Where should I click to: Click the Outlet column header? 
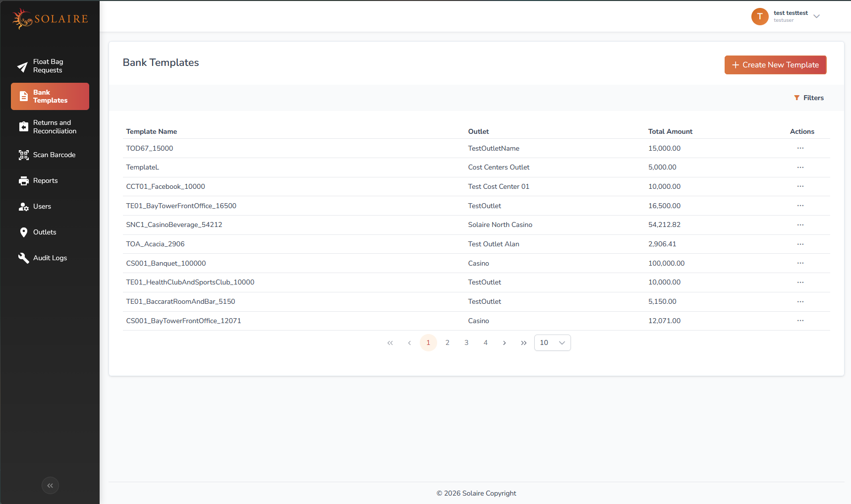pos(478,132)
